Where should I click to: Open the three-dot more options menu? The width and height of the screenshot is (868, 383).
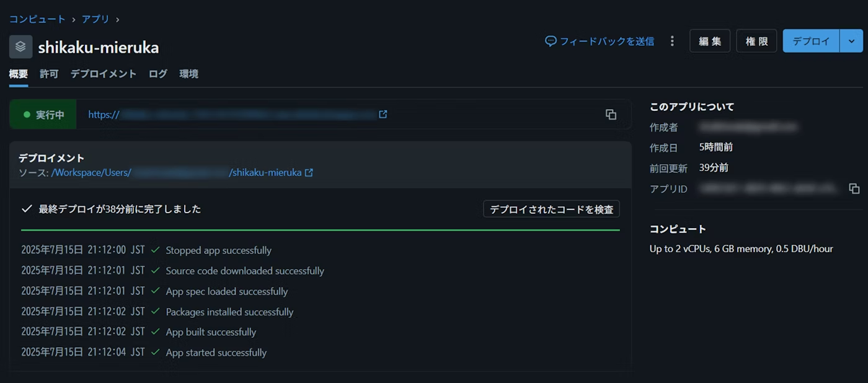click(x=672, y=41)
